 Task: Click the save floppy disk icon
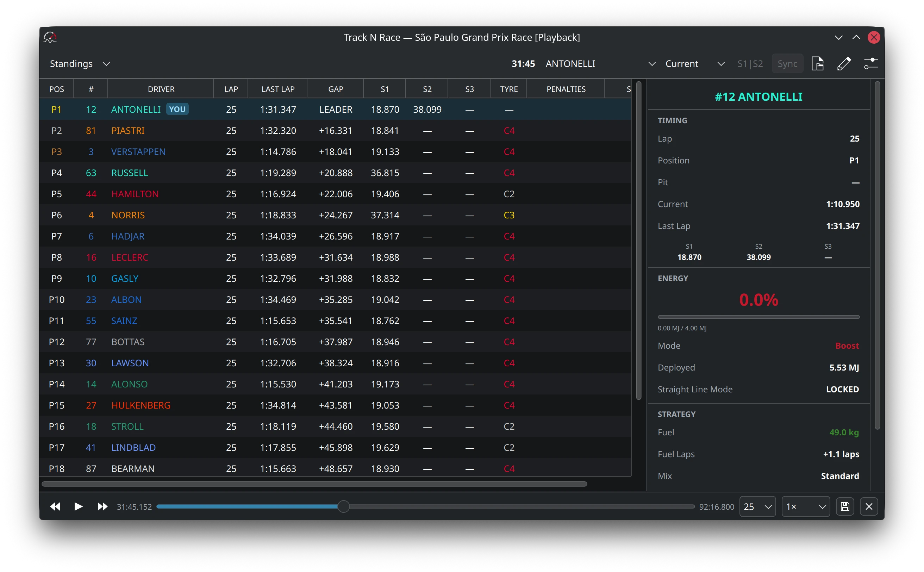coord(844,506)
